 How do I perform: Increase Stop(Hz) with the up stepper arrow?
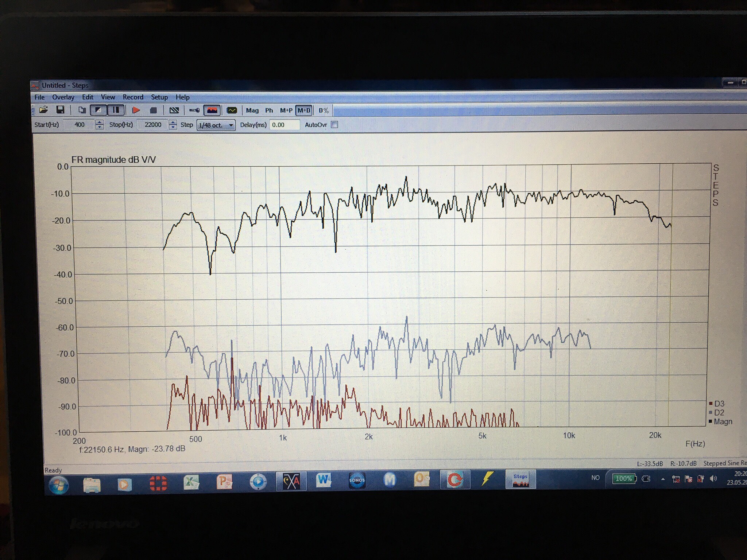173,122
